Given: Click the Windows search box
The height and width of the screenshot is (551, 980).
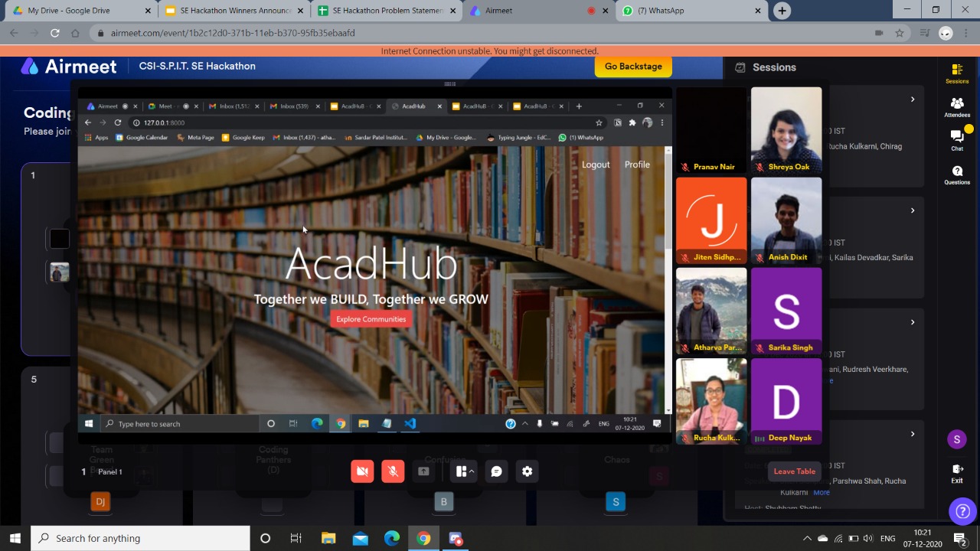Looking at the screenshot, I should 140,538.
